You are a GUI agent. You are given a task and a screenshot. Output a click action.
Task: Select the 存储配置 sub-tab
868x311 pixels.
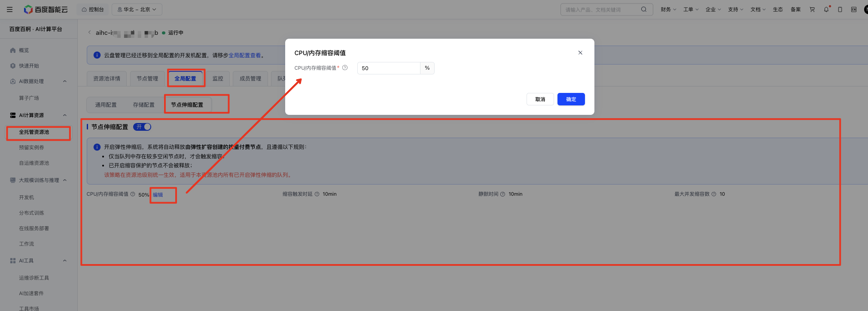tap(144, 105)
